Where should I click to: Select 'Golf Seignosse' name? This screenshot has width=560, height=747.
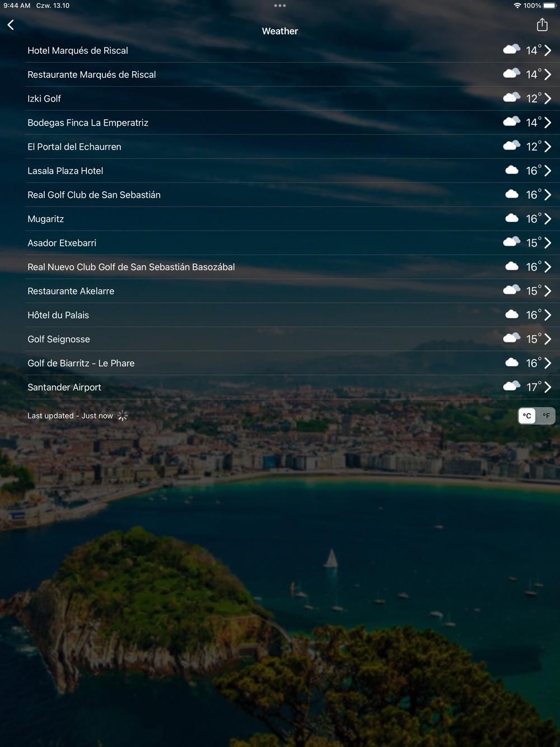pyautogui.click(x=59, y=339)
